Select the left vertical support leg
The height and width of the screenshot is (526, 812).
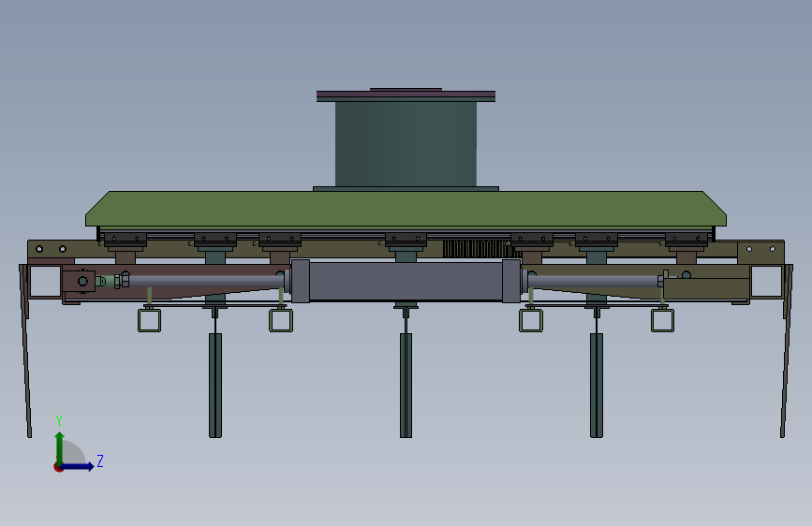pyautogui.click(x=215, y=386)
